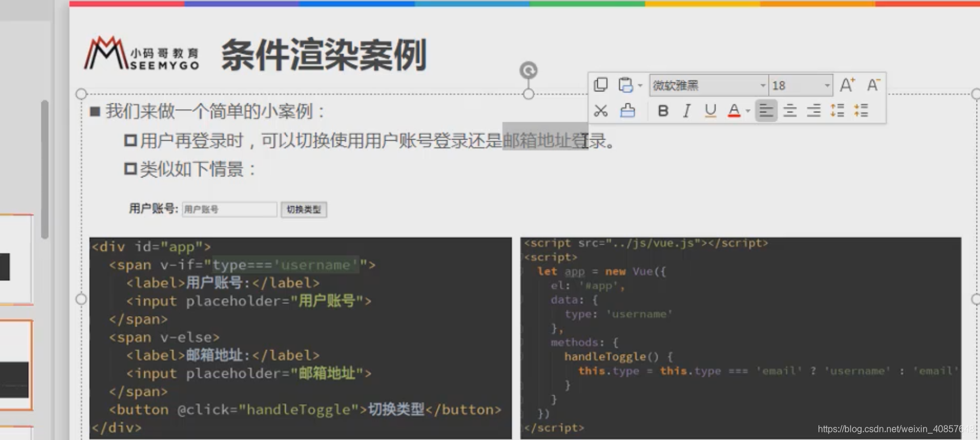Click the code line type: 'username'
Viewport: 980px width, 440px height.
click(618, 314)
